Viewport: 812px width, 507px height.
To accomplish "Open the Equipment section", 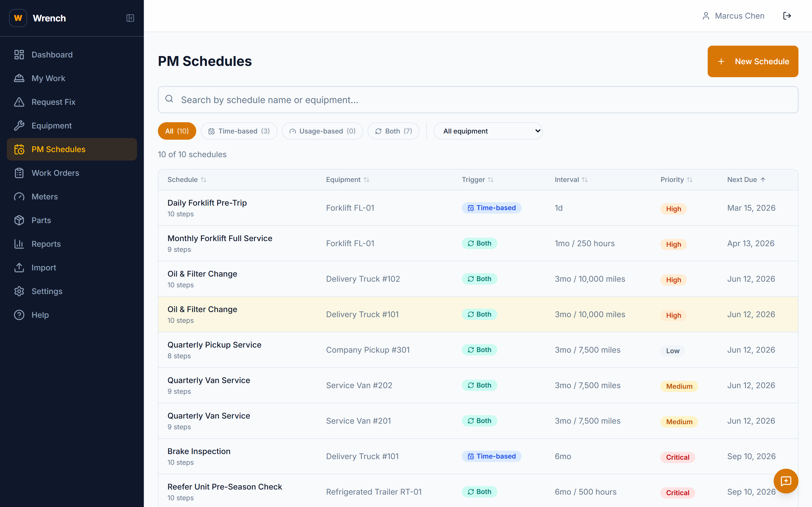I will point(51,125).
